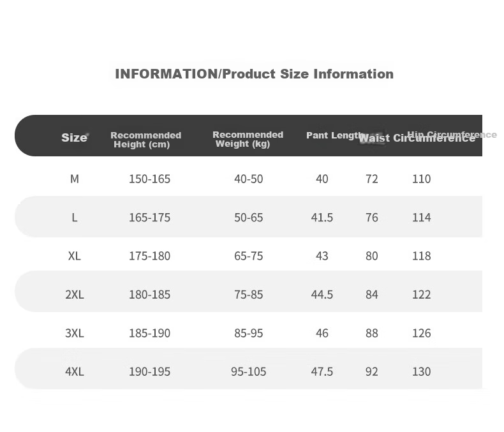Viewport: 504px width, 432px height.
Task: Select the 95-105 weight value
Action: 248,372
